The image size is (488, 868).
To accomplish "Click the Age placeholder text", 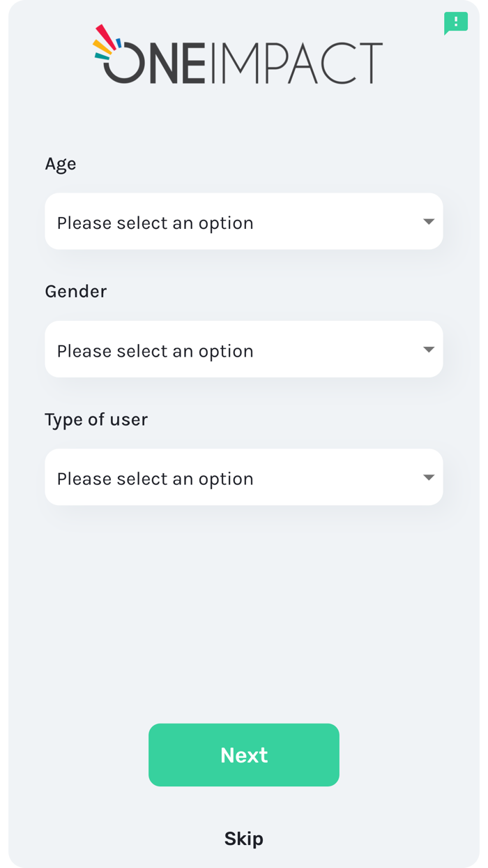I will pos(155,223).
